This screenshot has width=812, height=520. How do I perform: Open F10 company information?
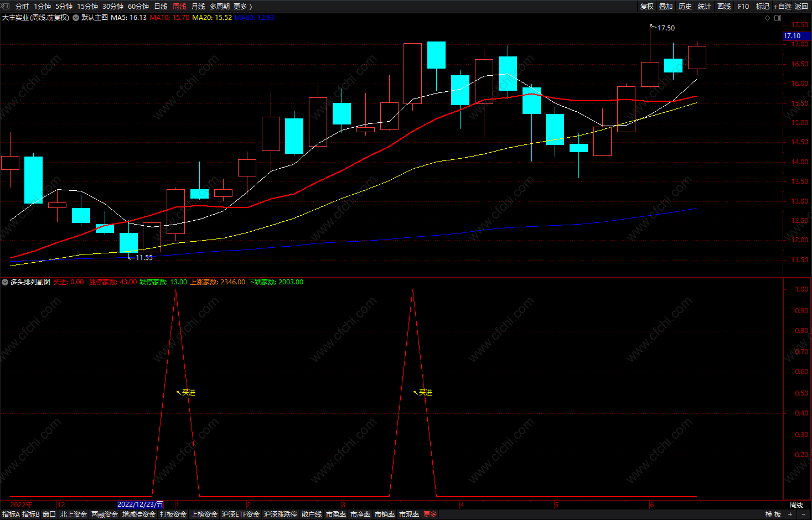[743, 7]
